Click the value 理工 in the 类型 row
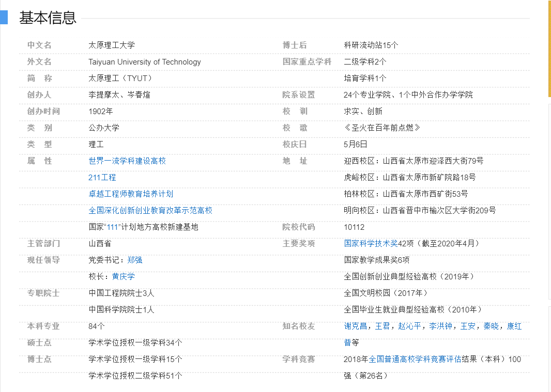This screenshot has height=392, width=551. tap(96, 145)
